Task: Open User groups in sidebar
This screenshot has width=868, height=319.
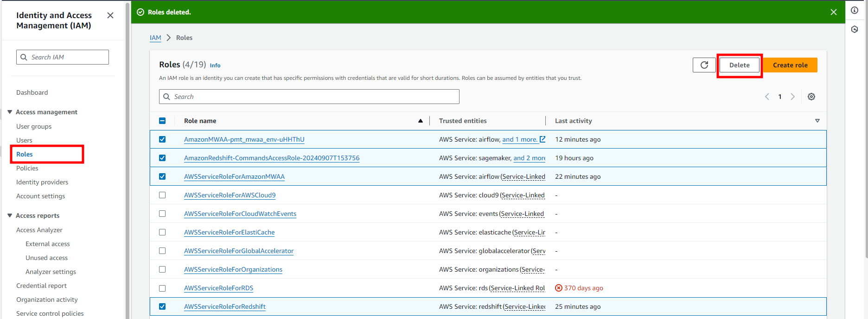Action: click(34, 126)
